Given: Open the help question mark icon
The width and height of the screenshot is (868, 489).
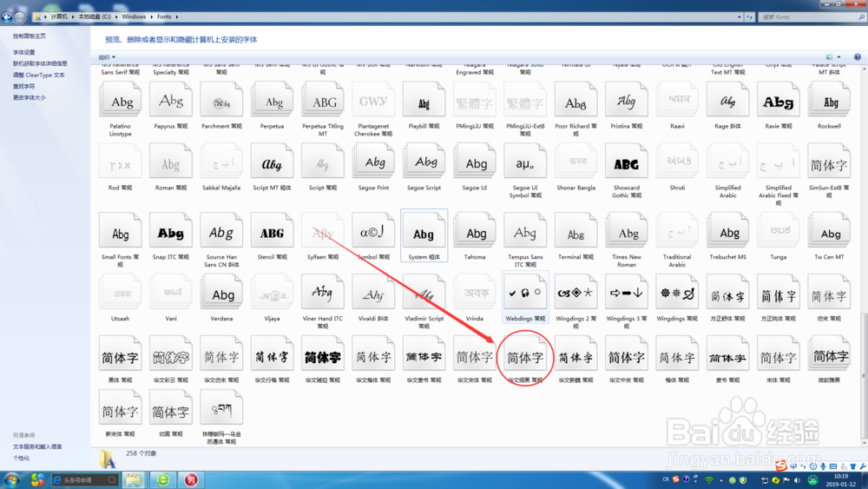Looking at the screenshot, I should pyautogui.click(x=858, y=57).
